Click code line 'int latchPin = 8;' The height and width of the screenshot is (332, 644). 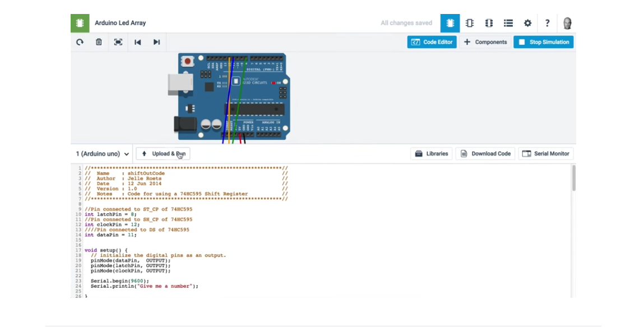click(x=110, y=214)
